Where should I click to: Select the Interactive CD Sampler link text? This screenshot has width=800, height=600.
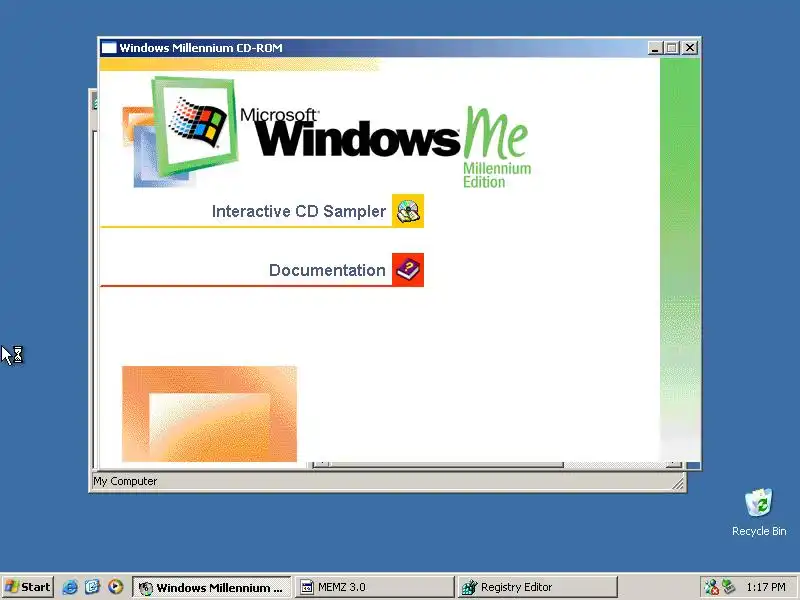[x=298, y=211]
